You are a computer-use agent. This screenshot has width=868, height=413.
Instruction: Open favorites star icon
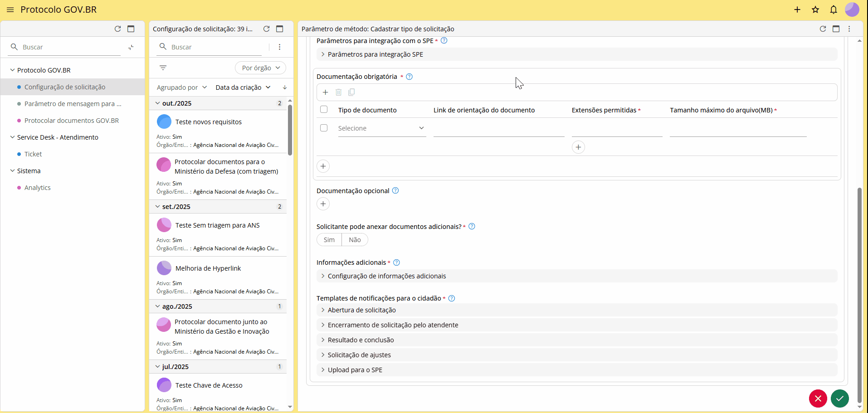tap(815, 10)
